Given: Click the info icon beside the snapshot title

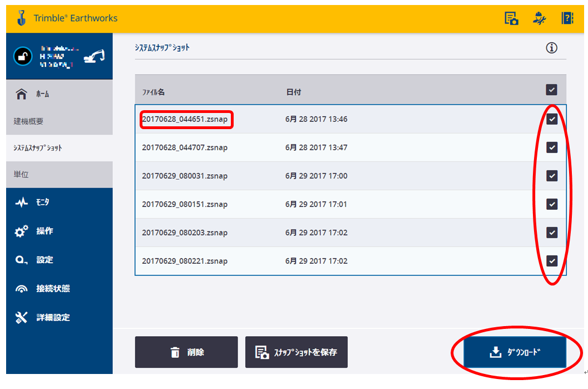Looking at the screenshot, I should (x=551, y=48).
